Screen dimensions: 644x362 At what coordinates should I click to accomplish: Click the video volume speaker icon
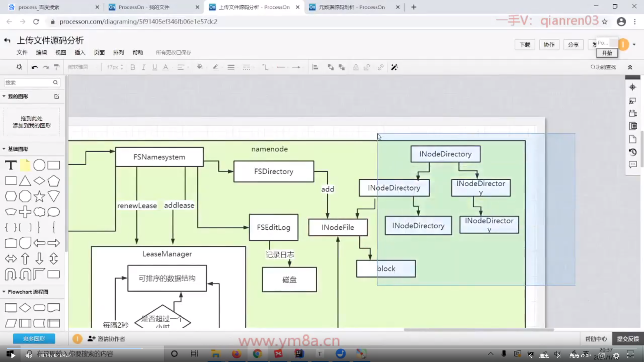[29, 355]
